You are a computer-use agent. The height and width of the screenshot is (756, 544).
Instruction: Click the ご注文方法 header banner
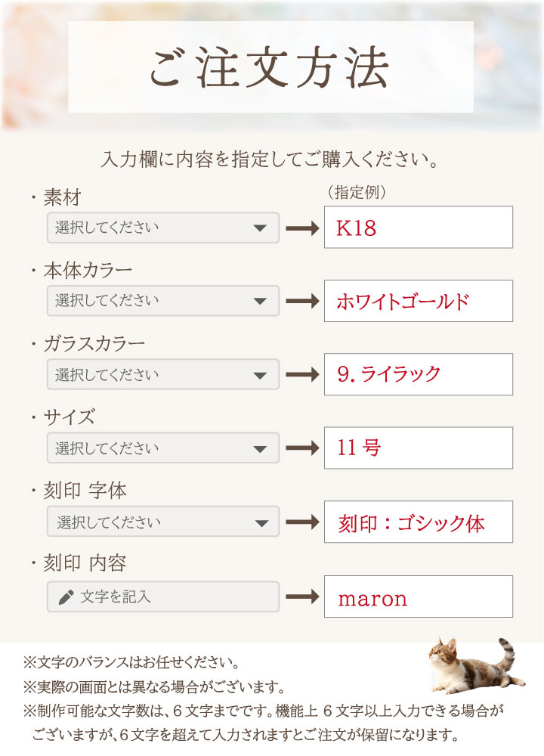coord(270,67)
